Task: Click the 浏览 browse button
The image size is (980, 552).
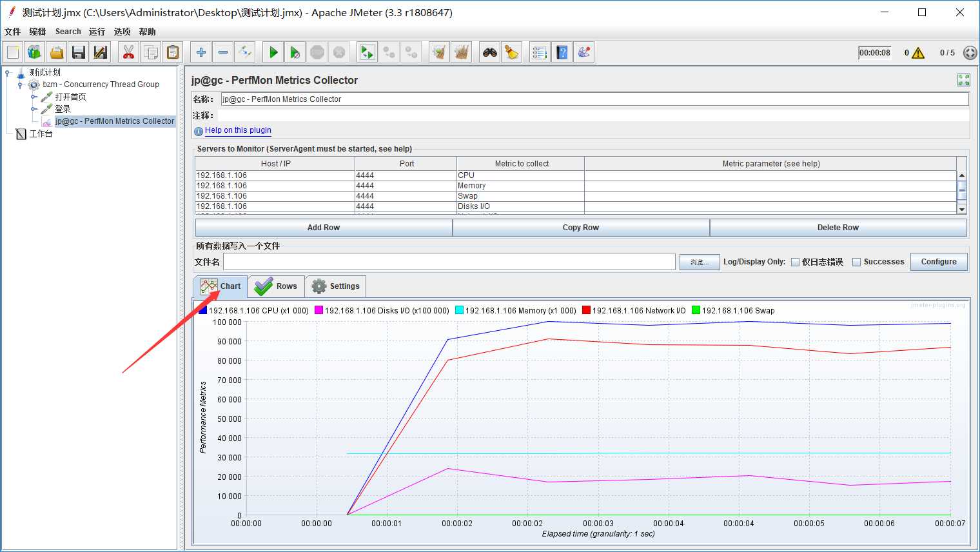Action: coord(700,262)
